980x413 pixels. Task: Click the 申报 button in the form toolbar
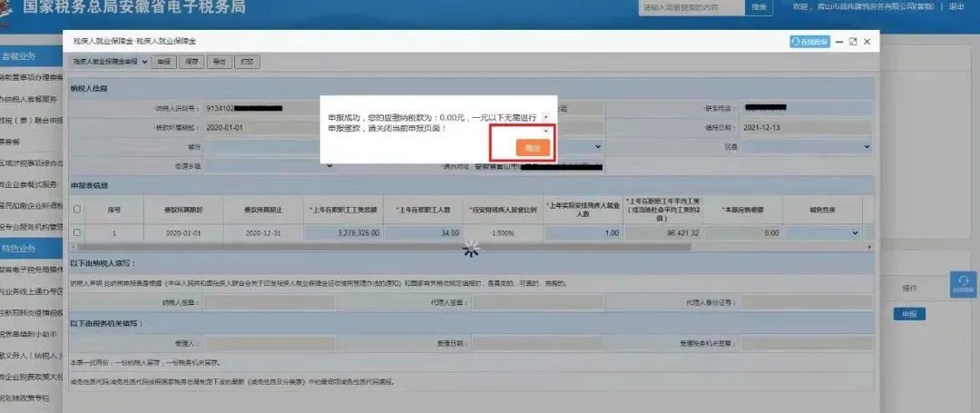pyautogui.click(x=163, y=62)
